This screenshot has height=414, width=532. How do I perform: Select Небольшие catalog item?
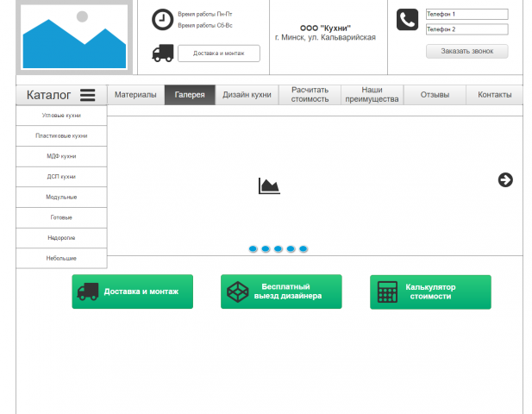coord(61,258)
